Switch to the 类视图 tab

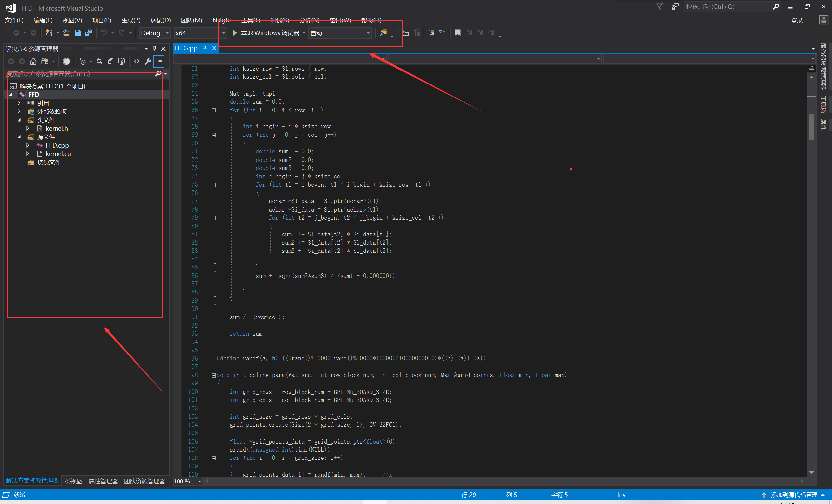click(x=73, y=481)
